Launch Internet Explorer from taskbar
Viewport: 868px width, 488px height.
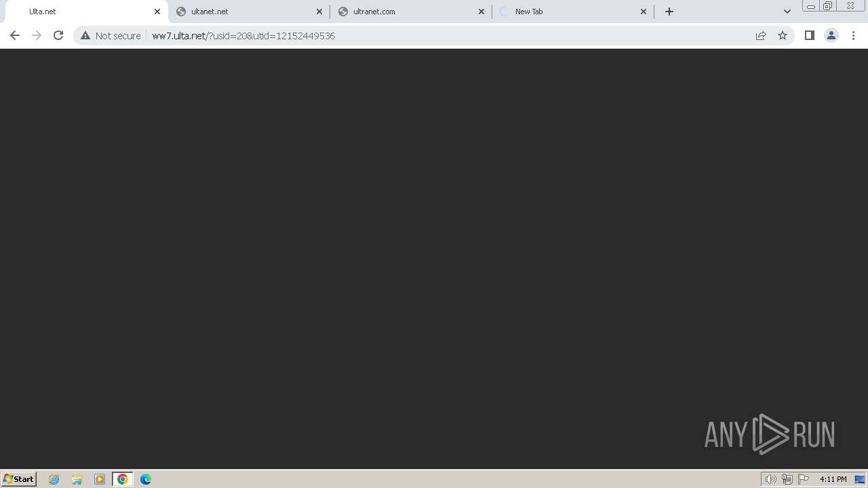[54, 479]
